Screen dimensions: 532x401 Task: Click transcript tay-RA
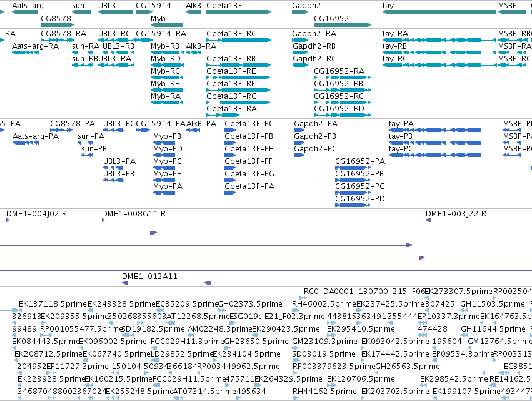[395, 34]
